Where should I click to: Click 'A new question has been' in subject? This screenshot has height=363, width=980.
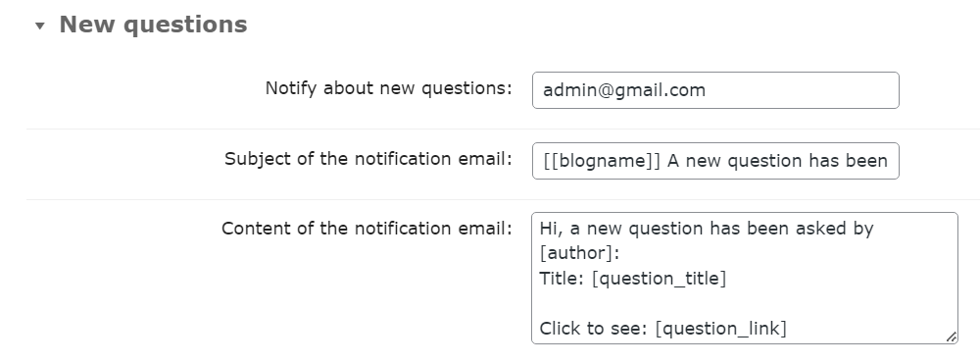[777, 161]
